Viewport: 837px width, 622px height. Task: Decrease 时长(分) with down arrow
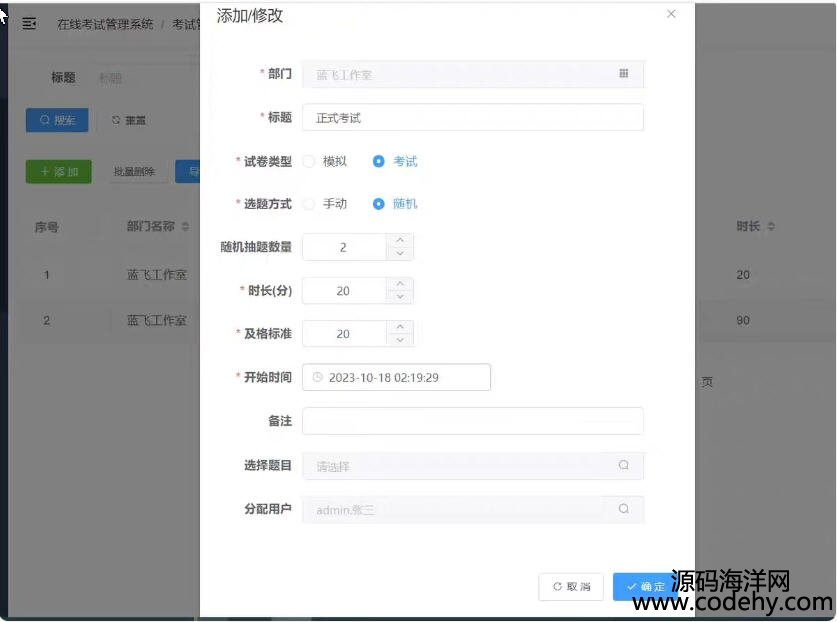pos(400,297)
